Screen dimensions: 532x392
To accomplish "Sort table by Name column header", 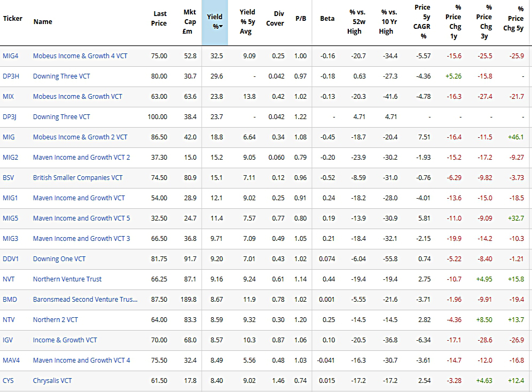I will tap(43, 22).
